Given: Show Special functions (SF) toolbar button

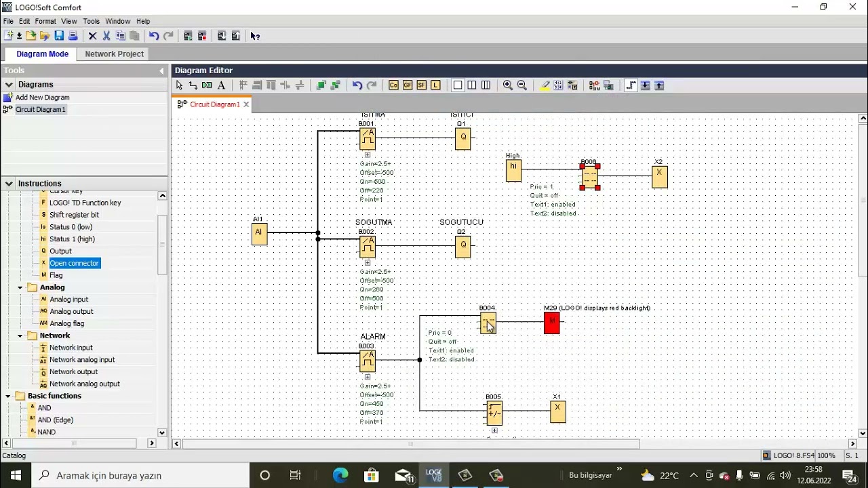Looking at the screenshot, I should coord(422,85).
